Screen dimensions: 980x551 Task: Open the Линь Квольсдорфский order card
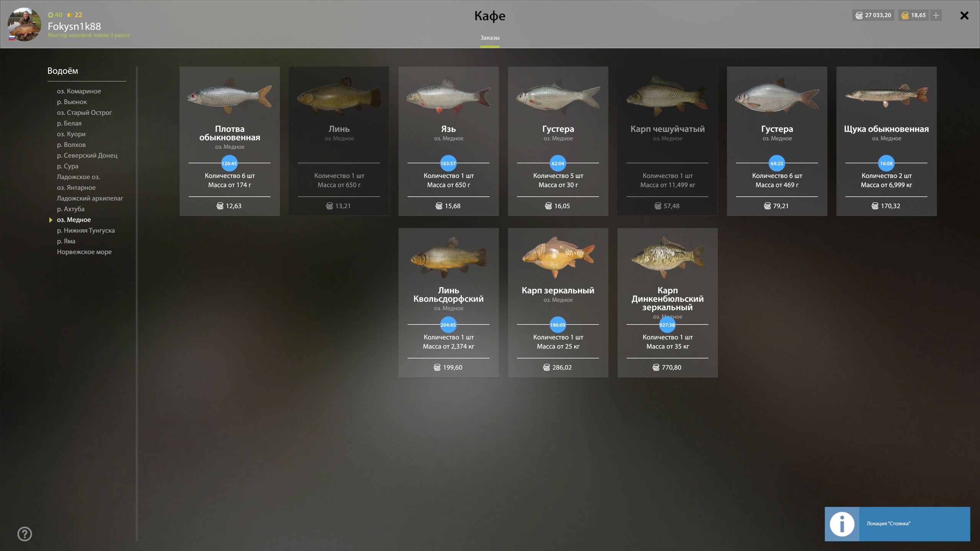pyautogui.click(x=448, y=303)
